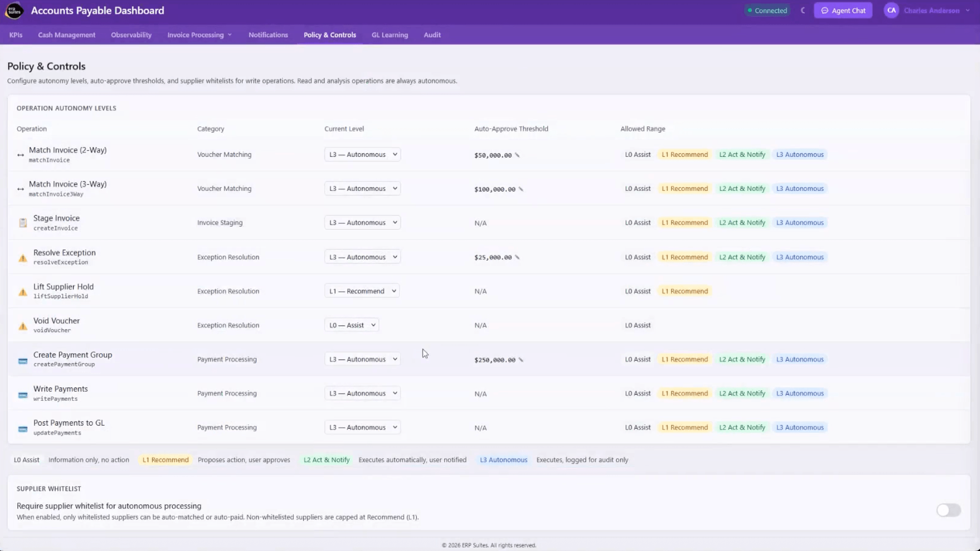Open level dropdown for Stage Invoice
Viewport: 980px width, 551px height.
tap(362, 222)
